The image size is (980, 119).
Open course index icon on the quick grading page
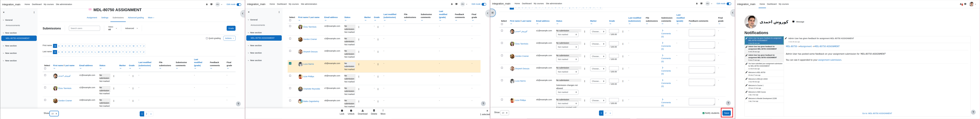click(x=493, y=13)
